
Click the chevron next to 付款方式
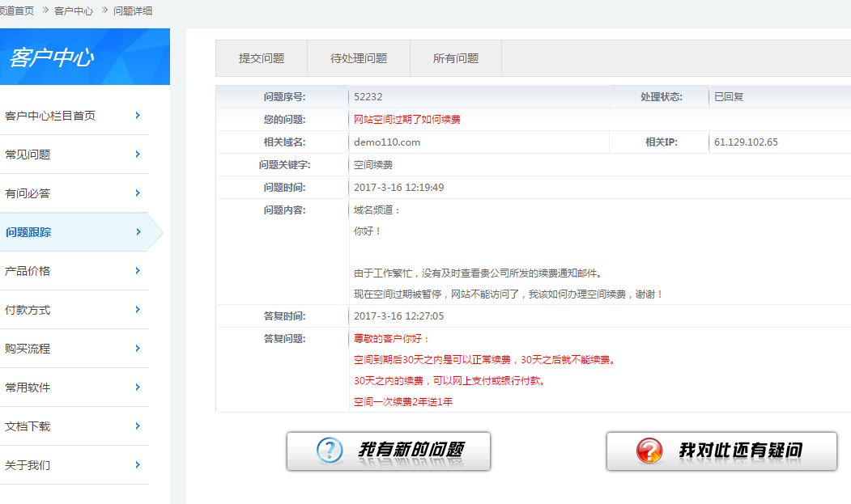pyautogui.click(x=138, y=310)
